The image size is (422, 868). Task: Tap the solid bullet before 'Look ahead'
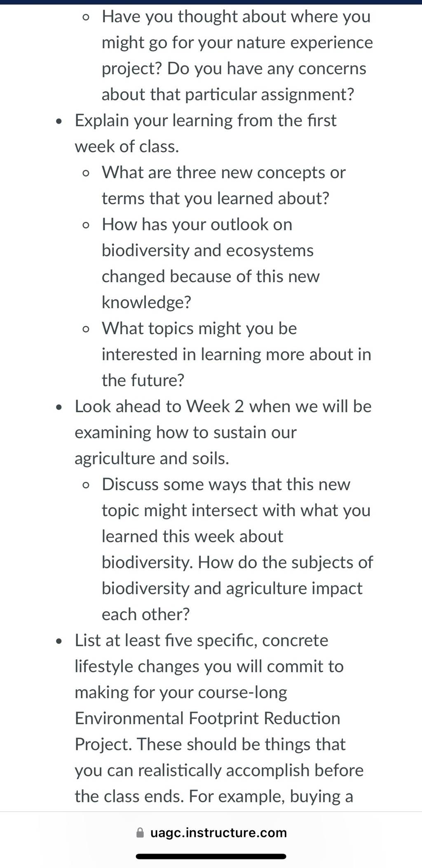coord(60,408)
